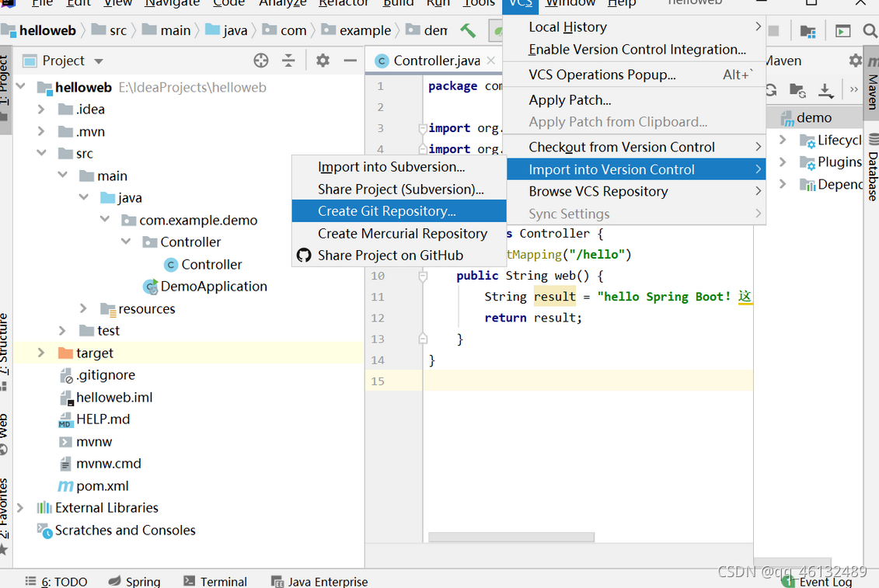Hide the Project panel with minus icon
This screenshot has width=879, height=588.
click(x=351, y=61)
